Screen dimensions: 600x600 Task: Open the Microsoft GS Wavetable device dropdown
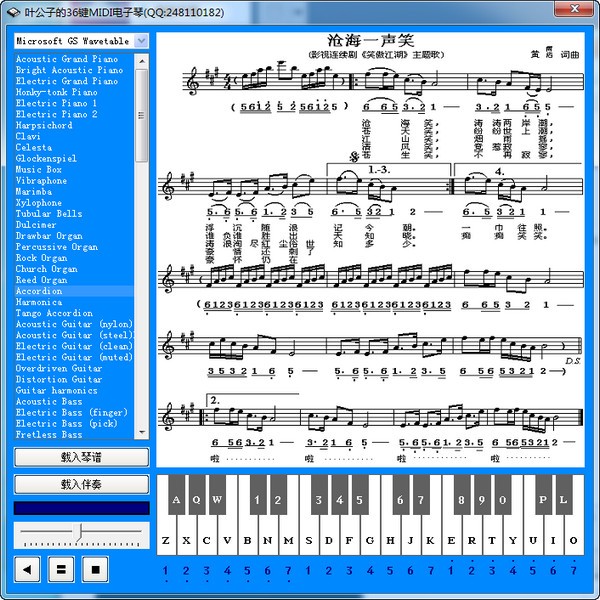(141, 41)
